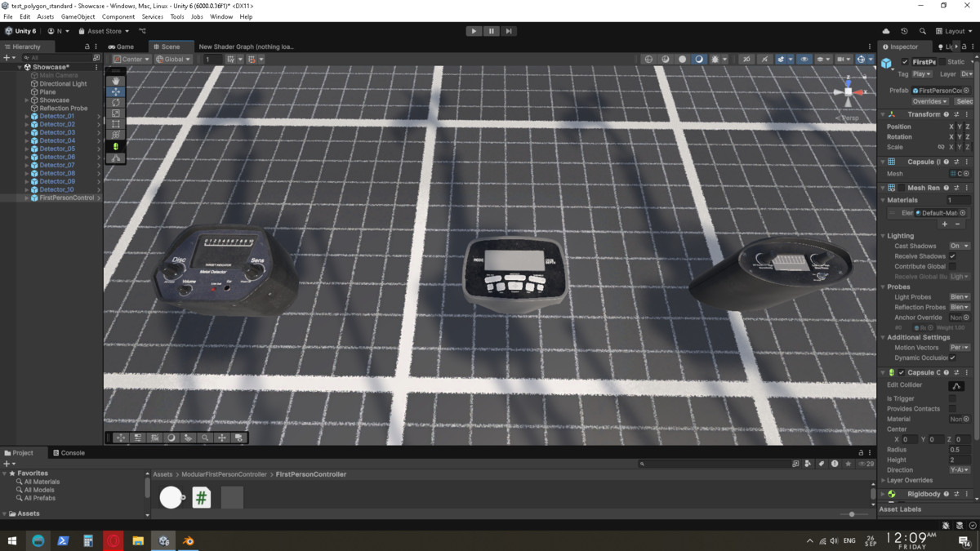Open the GameObject menu
This screenshot has height=551, width=980.
point(78,16)
